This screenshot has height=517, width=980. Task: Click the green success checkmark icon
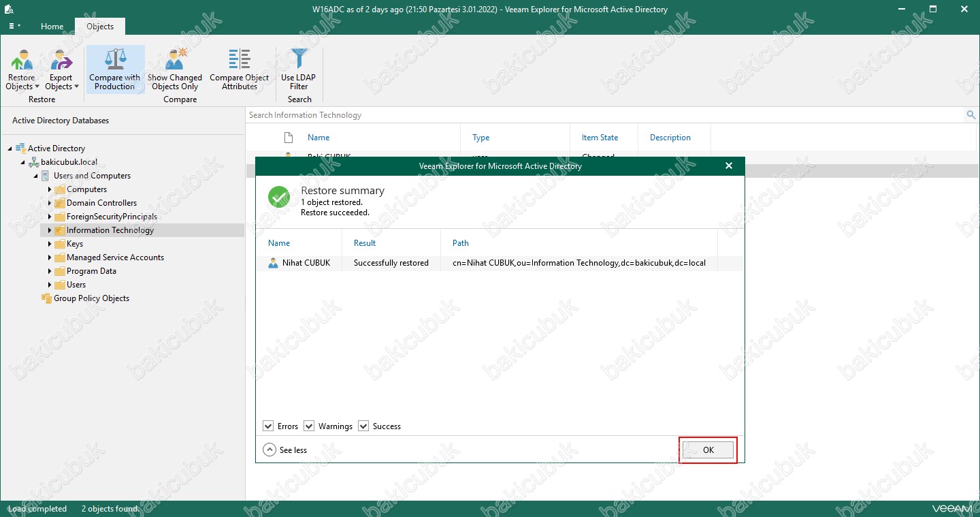coord(279,198)
